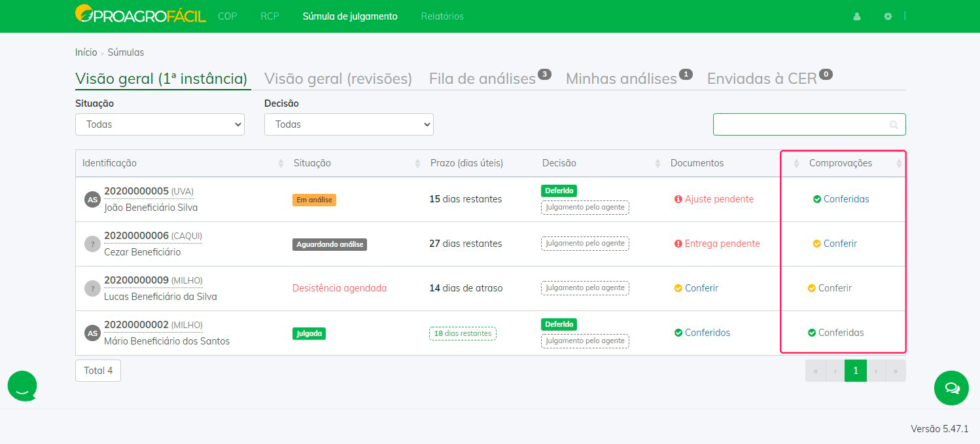Click 18 dias restantes deadline badge
The image size is (980, 444).
[463, 333]
